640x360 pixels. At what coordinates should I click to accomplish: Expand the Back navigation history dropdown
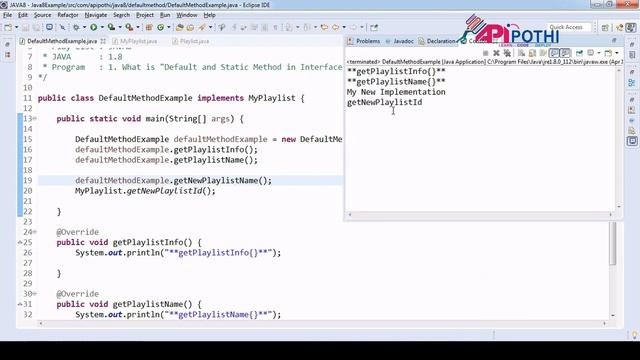344,27
